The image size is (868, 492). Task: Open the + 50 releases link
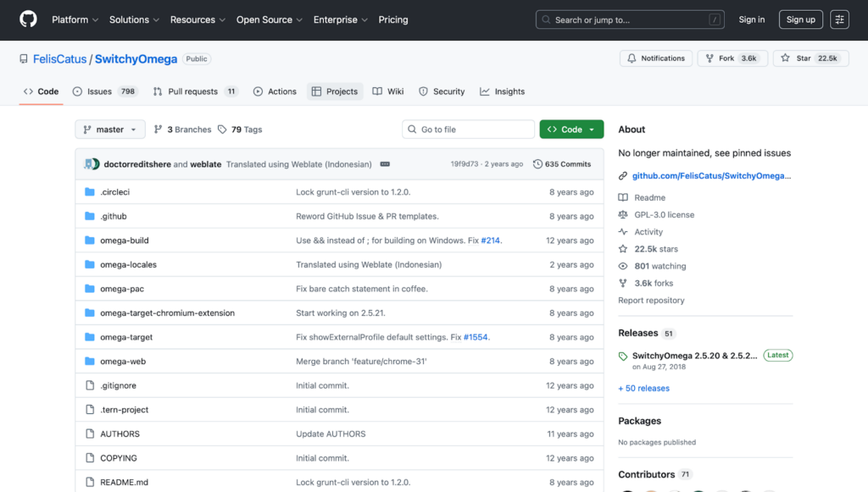tap(643, 389)
